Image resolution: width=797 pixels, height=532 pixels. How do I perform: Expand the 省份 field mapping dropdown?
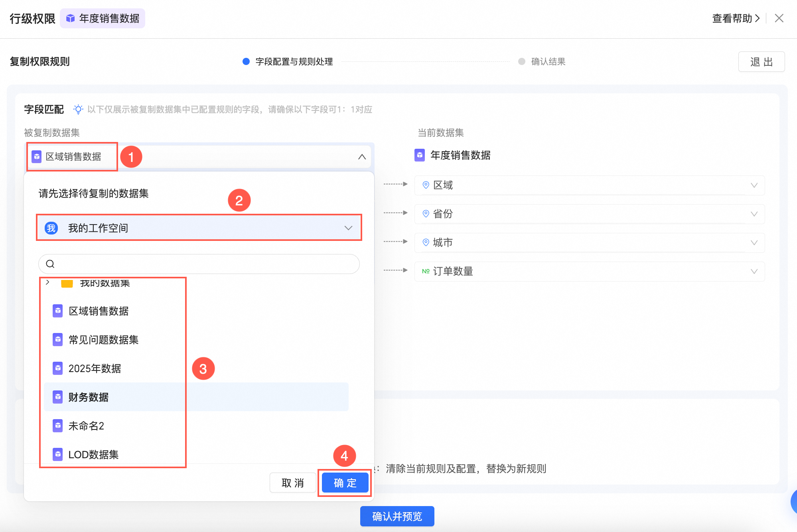tap(754, 214)
